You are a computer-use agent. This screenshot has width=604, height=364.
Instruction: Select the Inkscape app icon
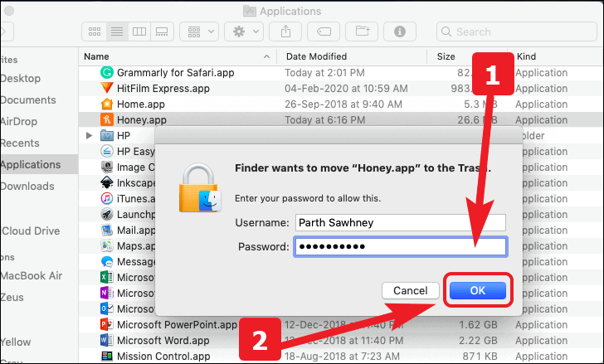click(107, 182)
